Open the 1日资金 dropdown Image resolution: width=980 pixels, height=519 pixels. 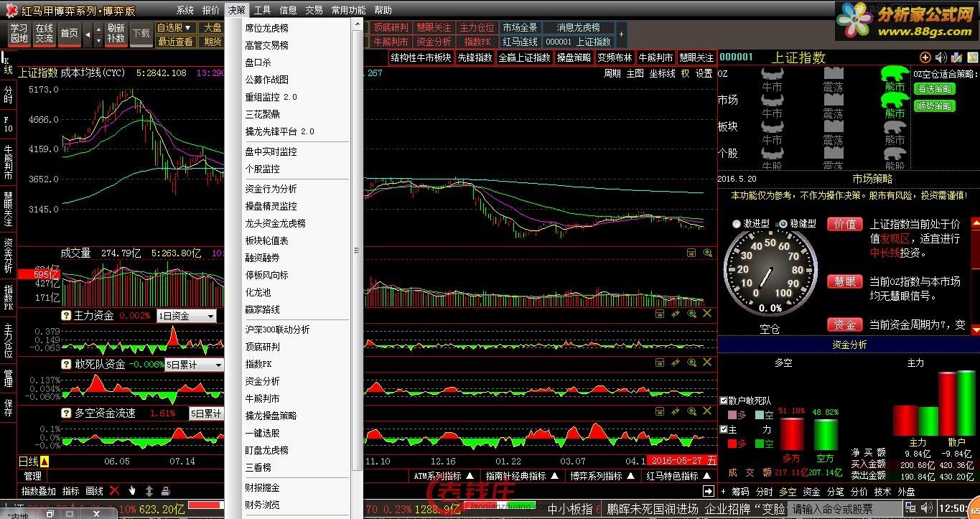pyautogui.click(x=187, y=316)
